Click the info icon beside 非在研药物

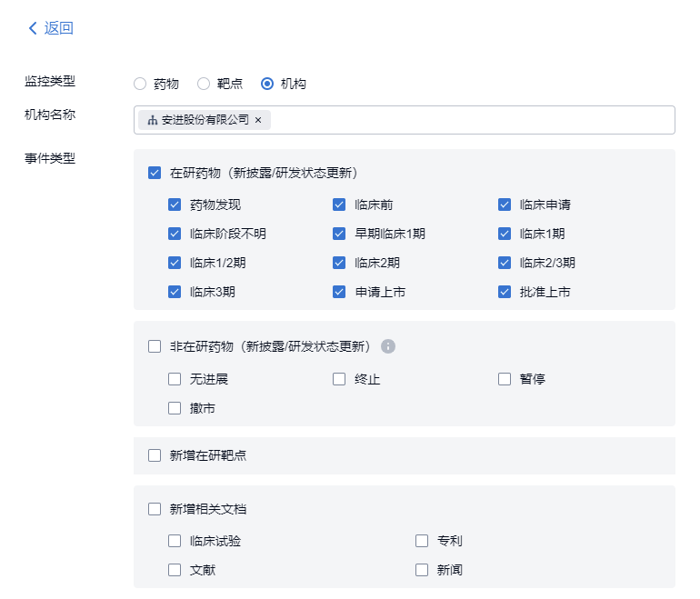[x=388, y=346]
